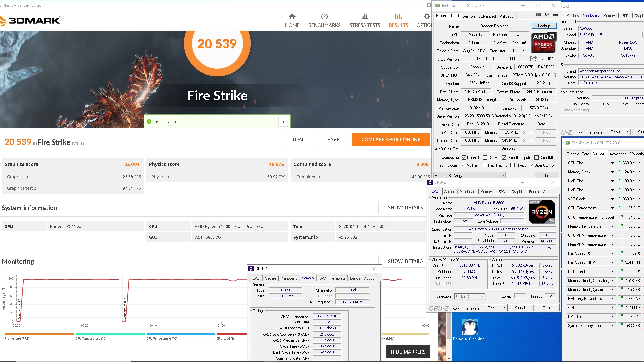Click the DRAM Frequency value field
This screenshot has height=362, width=644.
(327, 316)
